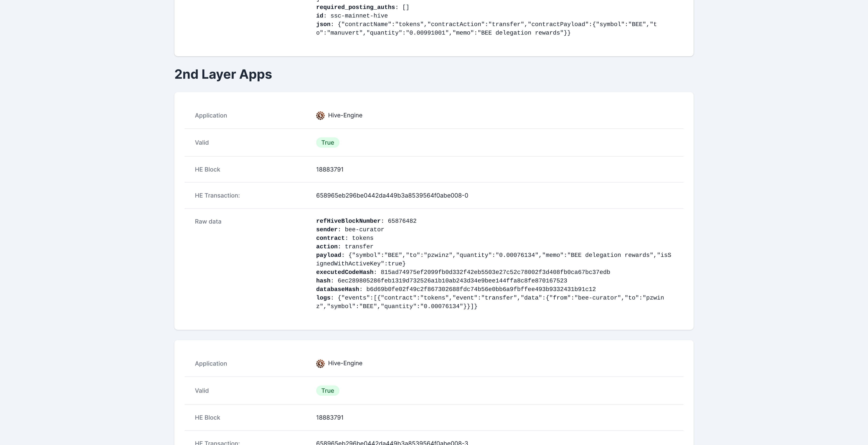Click the logs events JSON line
This screenshot has width=868, height=445.
pyautogui.click(x=490, y=302)
